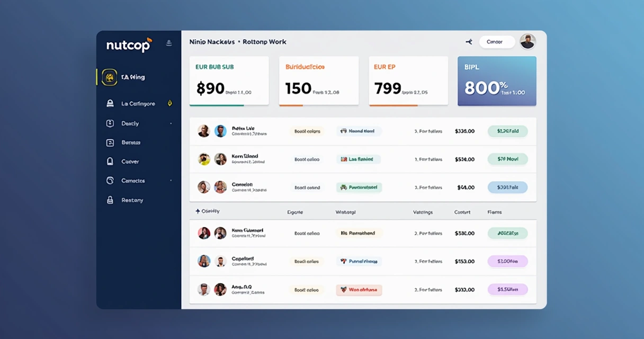Click the green status pill in $380.00 row

click(x=507, y=233)
